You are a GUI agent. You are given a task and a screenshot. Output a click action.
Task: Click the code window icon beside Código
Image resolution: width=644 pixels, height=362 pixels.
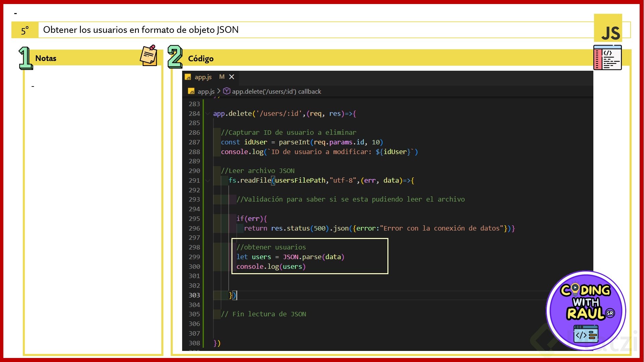tap(607, 58)
